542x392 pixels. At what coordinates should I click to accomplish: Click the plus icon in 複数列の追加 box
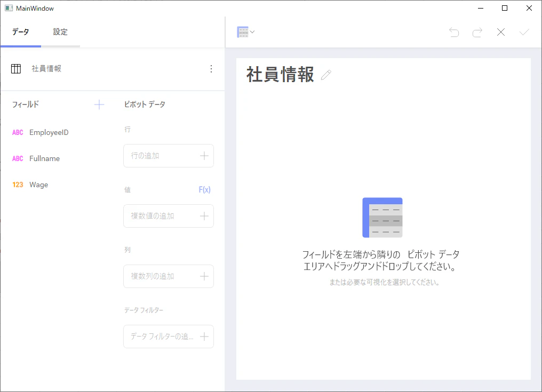point(204,276)
